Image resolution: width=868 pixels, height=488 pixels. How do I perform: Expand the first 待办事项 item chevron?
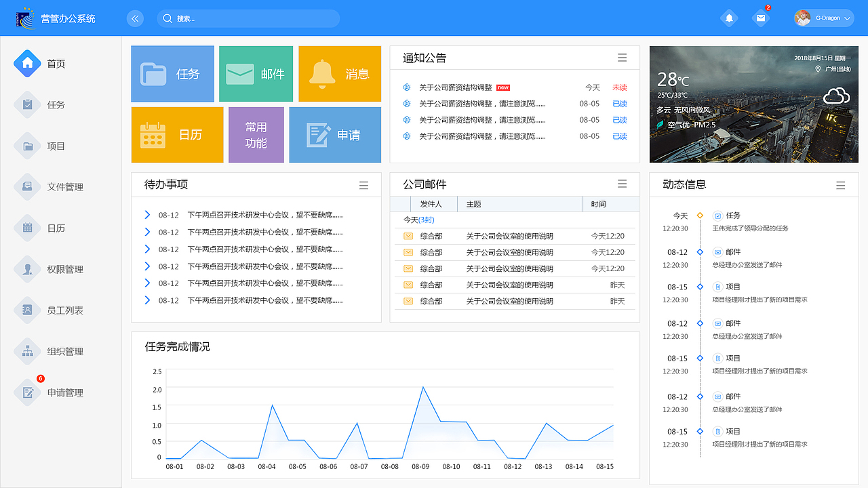[148, 215]
